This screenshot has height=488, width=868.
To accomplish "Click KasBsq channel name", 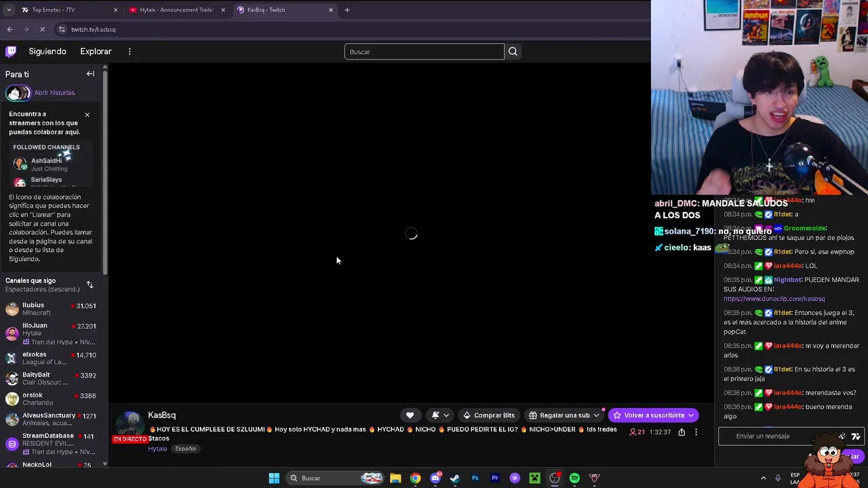I will pyautogui.click(x=161, y=415).
